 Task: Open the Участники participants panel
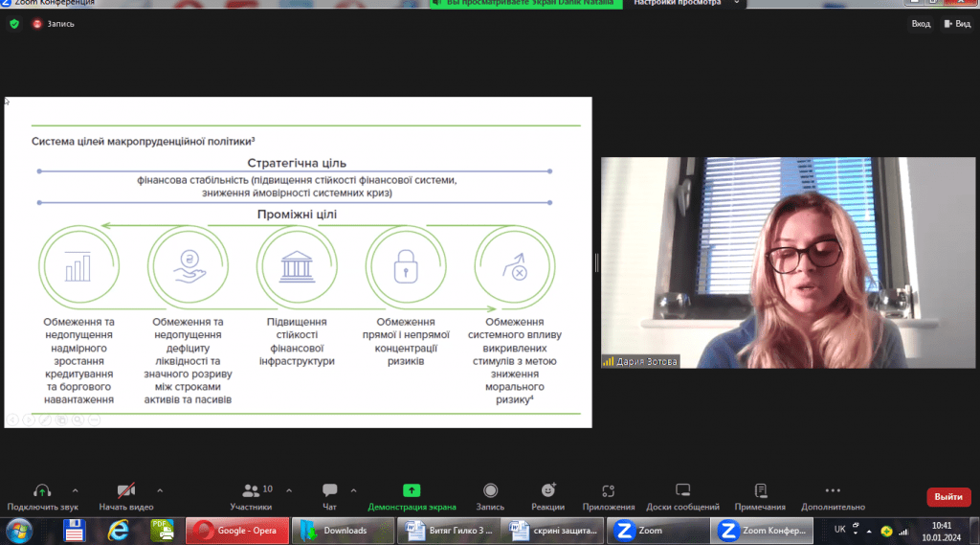251,491
